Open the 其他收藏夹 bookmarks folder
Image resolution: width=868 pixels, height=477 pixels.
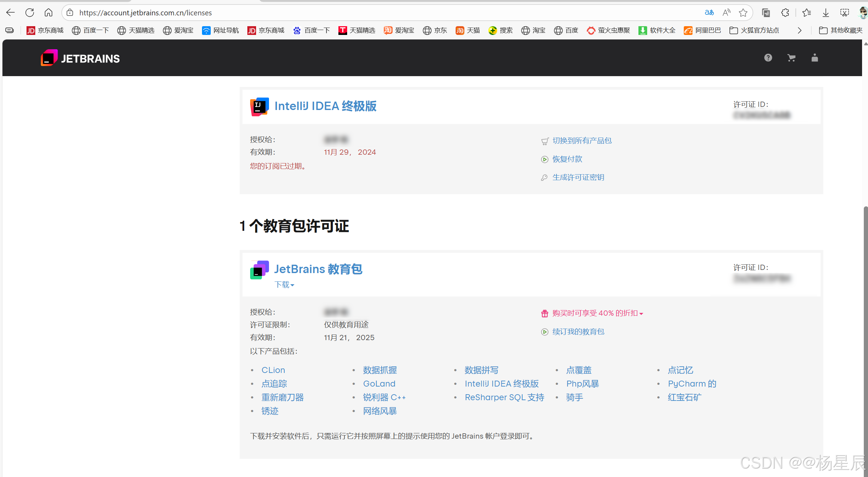[x=841, y=31]
